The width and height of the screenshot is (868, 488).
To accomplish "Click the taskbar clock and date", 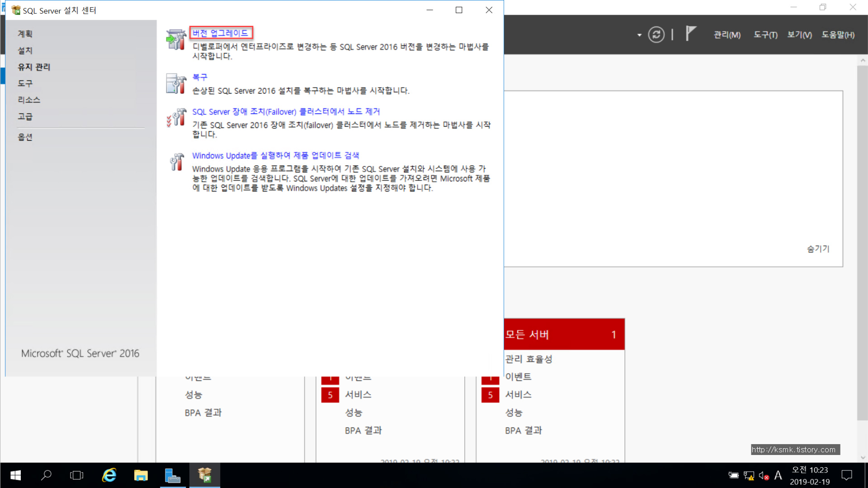I will (810, 476).
